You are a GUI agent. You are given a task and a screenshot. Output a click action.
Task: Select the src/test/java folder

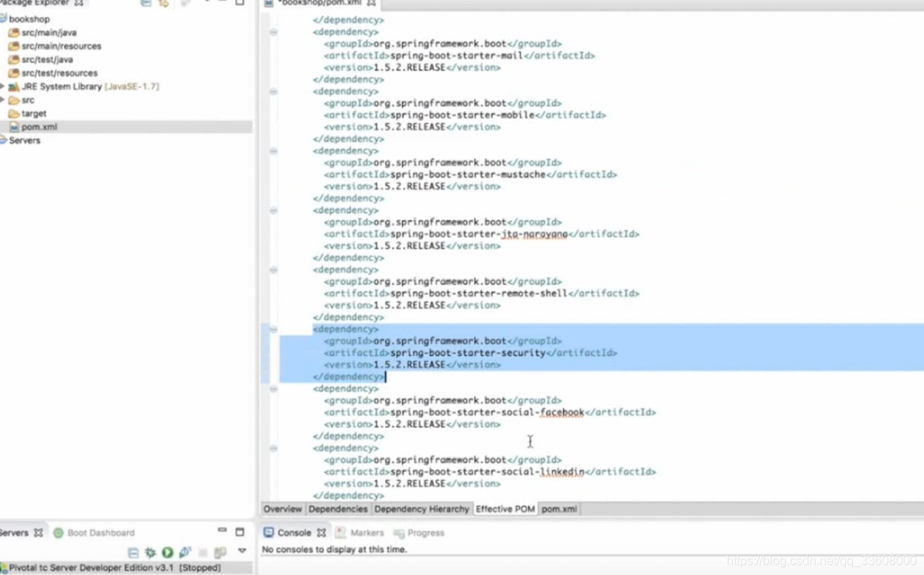pyautogui.click(x=47, y=59)
